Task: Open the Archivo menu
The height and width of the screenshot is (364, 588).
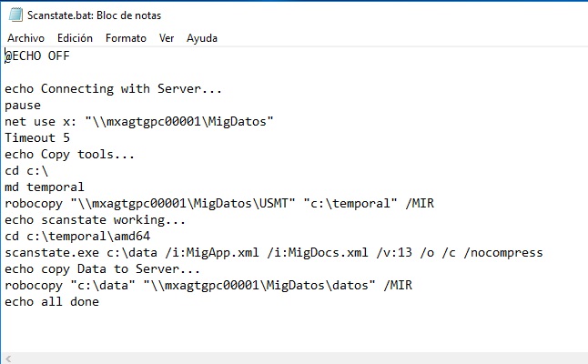Action: (x=25, y=38)
